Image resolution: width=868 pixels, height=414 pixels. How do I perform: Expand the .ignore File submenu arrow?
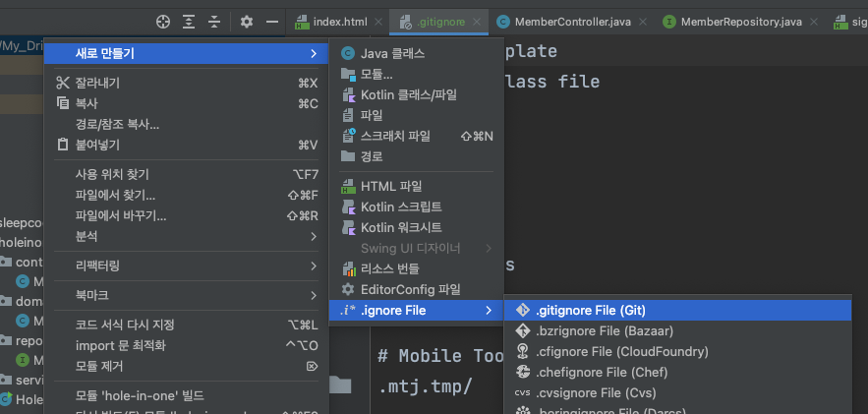489,311
